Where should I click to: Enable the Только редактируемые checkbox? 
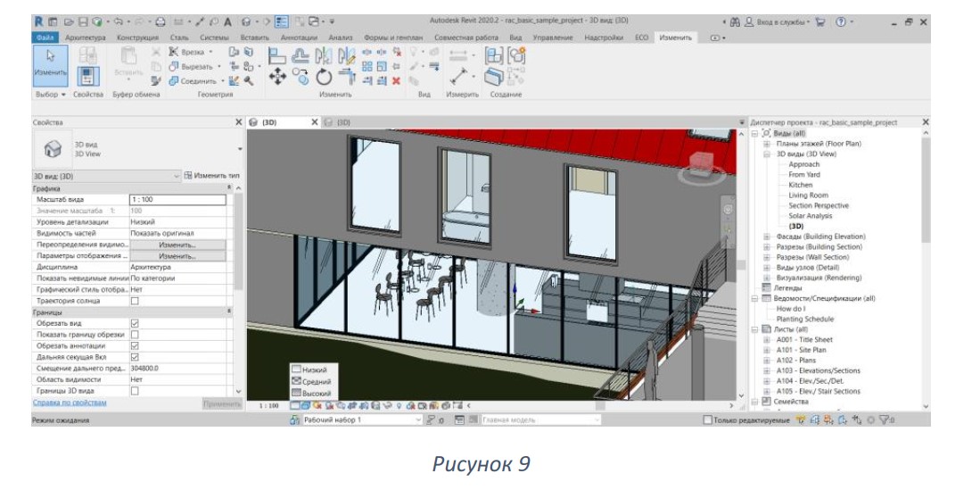click(707, 419)
